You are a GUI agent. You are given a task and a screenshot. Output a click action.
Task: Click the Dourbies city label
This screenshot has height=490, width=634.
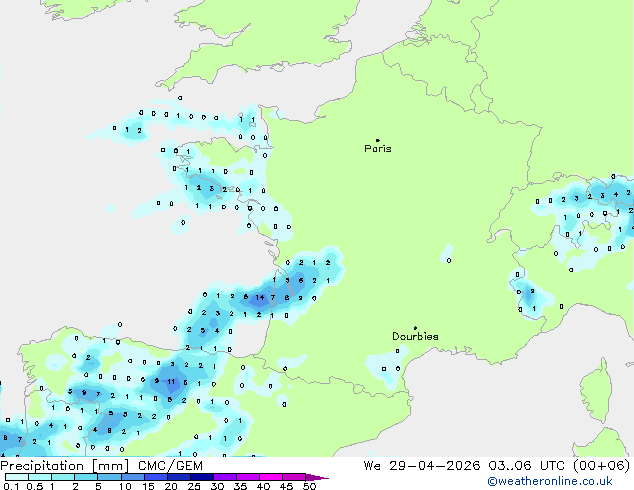[415, 336]
